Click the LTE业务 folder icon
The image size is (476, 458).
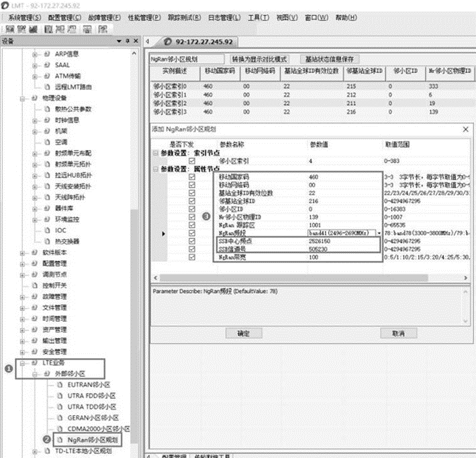[x=35, y=363]
